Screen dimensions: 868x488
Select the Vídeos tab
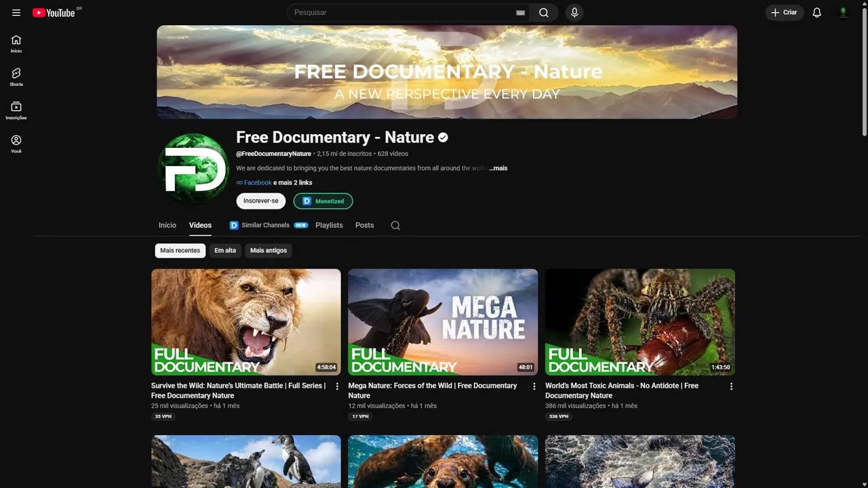pyautogui.click(x=200, y=225)
